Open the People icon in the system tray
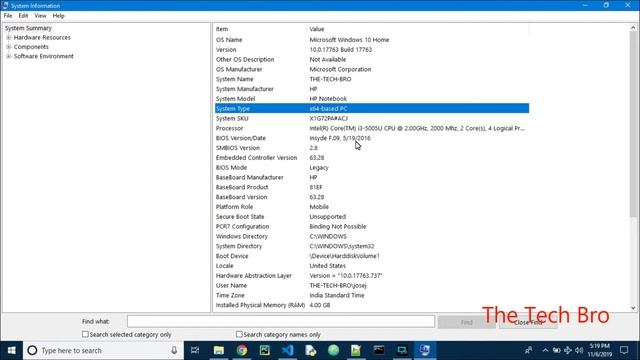The height and width of the screenshot is (360, 640). [529, 350]
